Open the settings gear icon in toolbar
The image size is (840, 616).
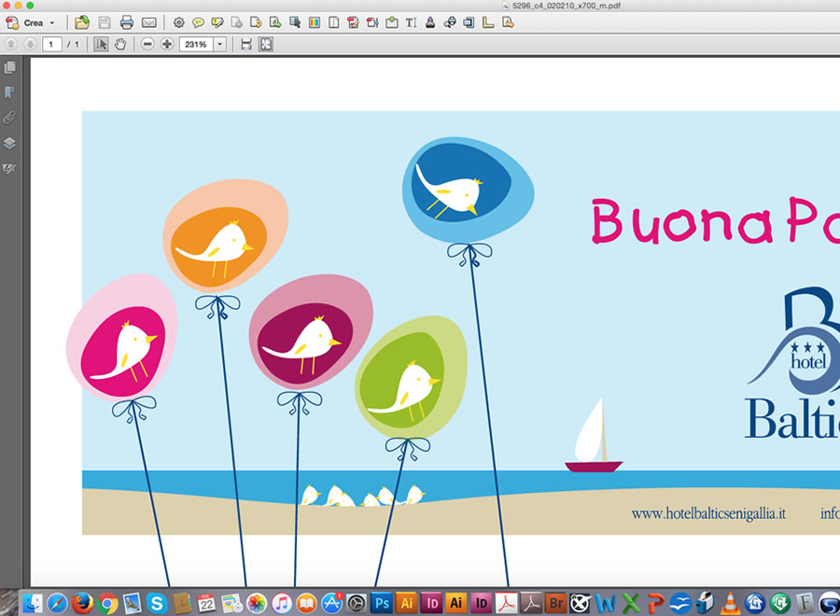click(178, 22)
